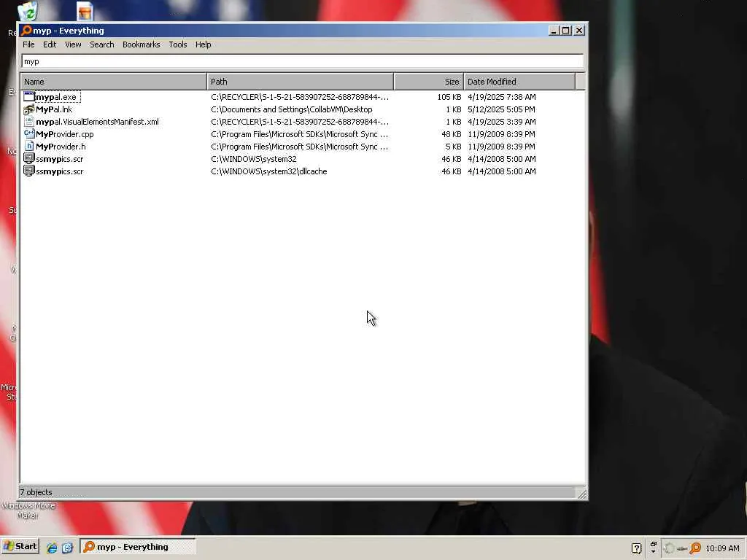Open the Bookmarks menu

point(141,44)
